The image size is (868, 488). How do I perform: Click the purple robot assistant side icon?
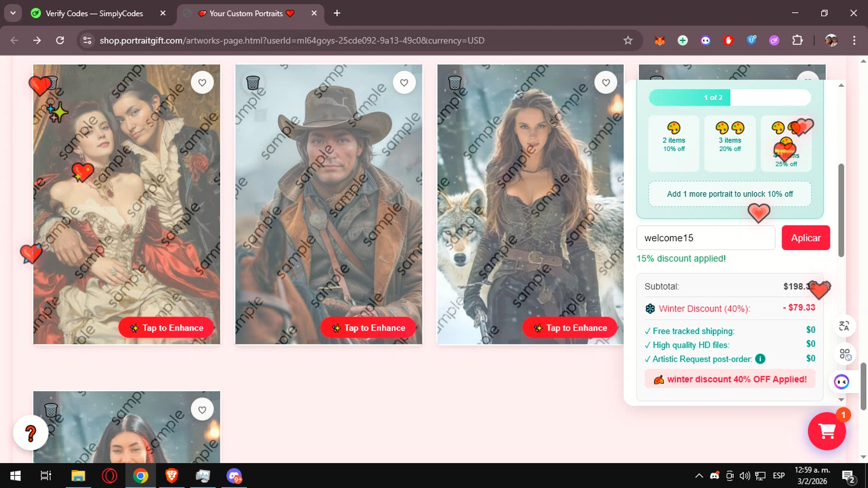click(x=841, y=381)
